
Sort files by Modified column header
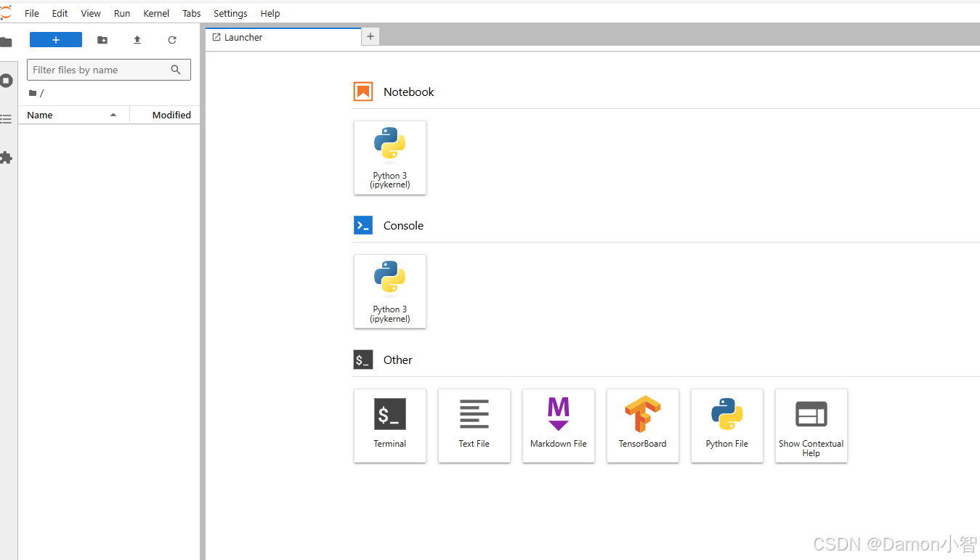pyautogui.click(x=165, y=115)
